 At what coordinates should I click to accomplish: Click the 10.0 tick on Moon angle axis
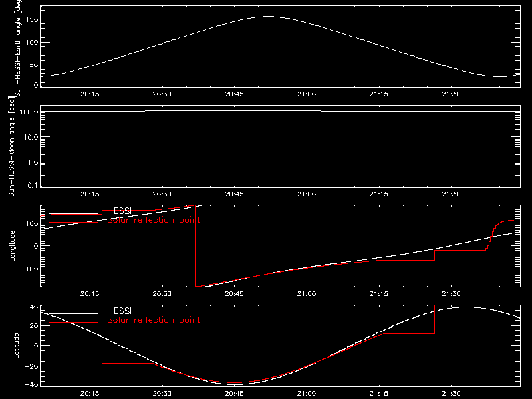pyautogui.click(x=31, y=137)
